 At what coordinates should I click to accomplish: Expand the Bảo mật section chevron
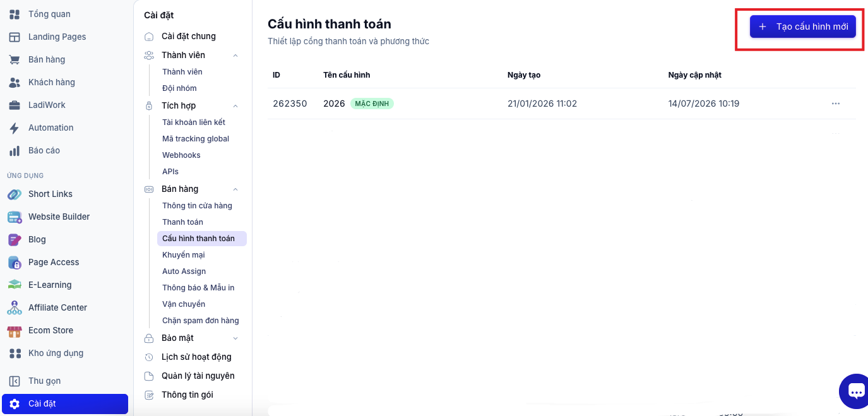(235, 338)
